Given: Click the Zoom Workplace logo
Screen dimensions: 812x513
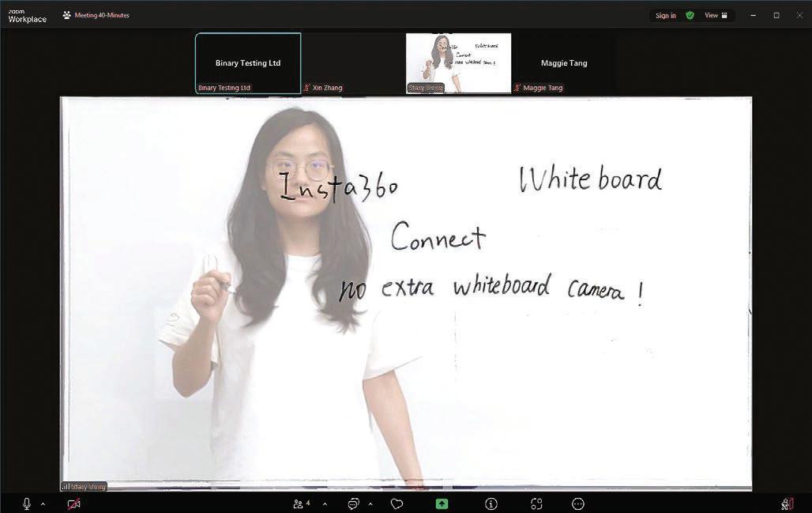Looking at the screenshot, I should tap(27, 16).
